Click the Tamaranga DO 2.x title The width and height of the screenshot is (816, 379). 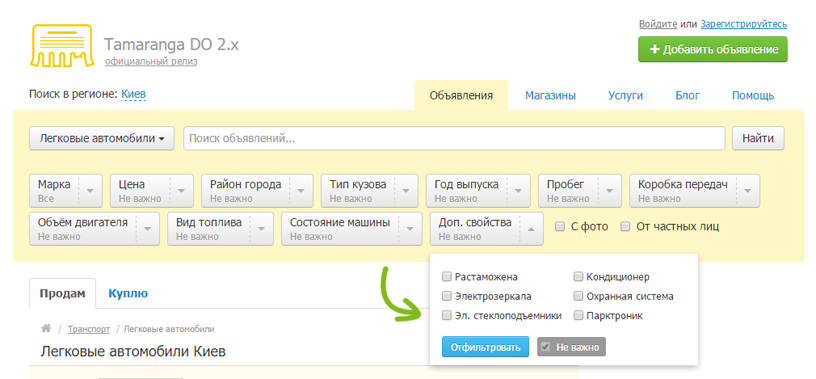coord(171,45)
